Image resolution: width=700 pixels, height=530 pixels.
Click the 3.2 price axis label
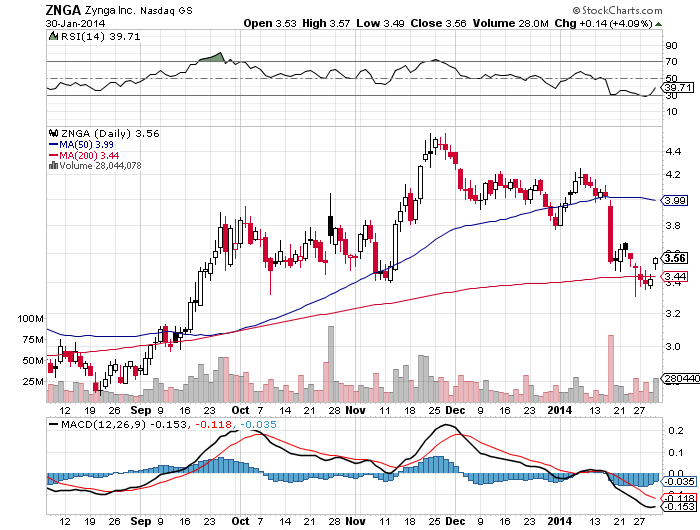pyautogui.click(x=673, y=314)
